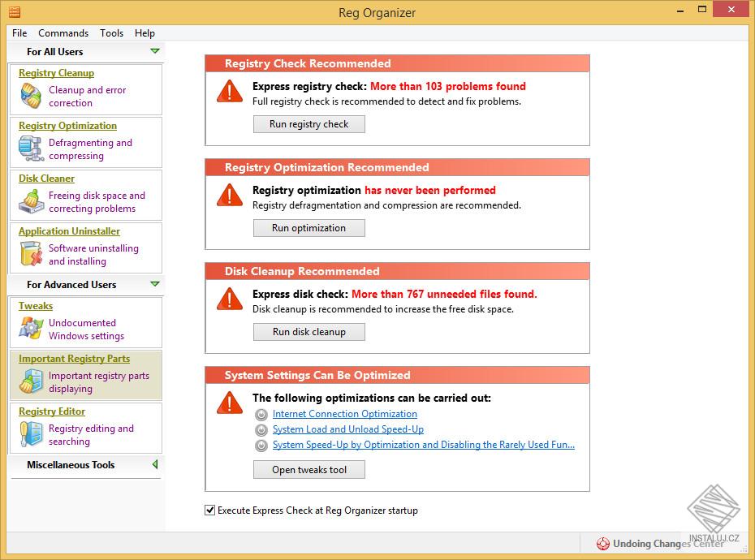Click Open tweaks tool button

point(309,470)
